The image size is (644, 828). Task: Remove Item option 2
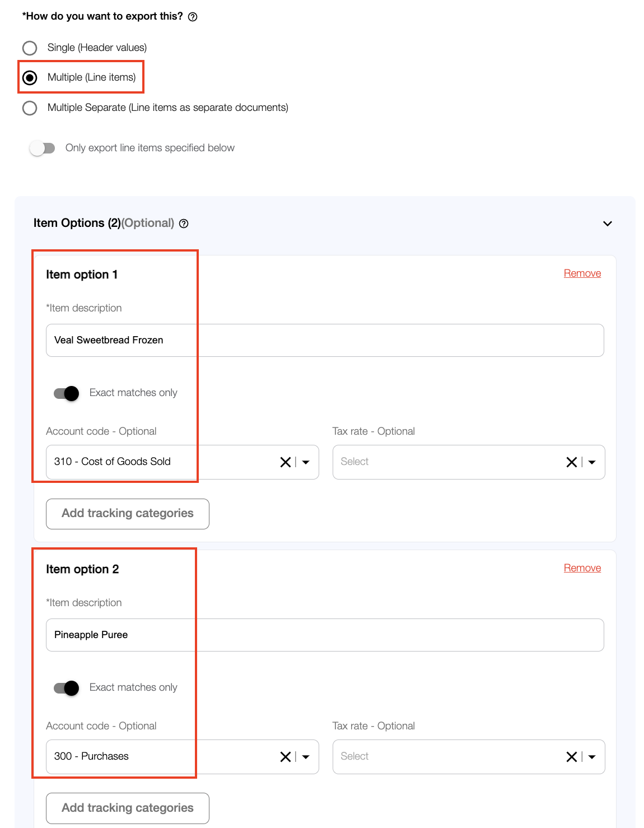pos(582,568)
